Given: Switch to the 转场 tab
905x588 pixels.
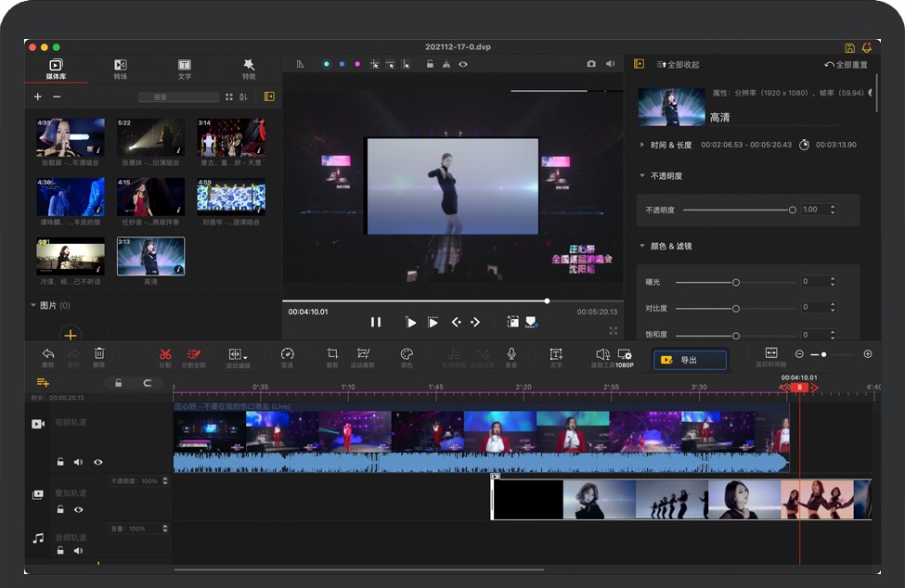Looking at the screenshot, I should coord(120,69).
